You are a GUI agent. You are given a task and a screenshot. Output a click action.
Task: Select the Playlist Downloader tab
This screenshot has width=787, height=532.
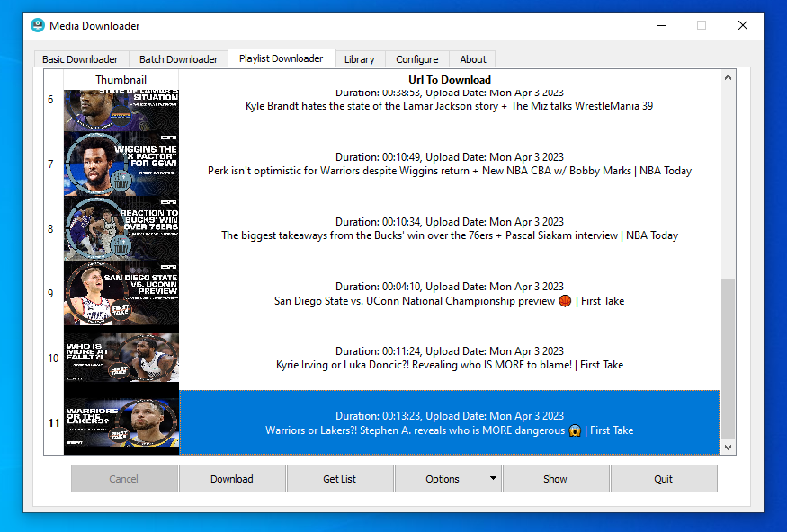tap(282, 58)
